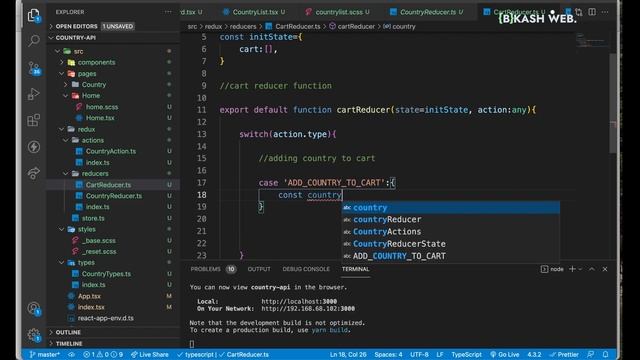The width and height of the screenshot is (640, 360).
Task: Close the terminal panel
Action: tap(605, 269)
